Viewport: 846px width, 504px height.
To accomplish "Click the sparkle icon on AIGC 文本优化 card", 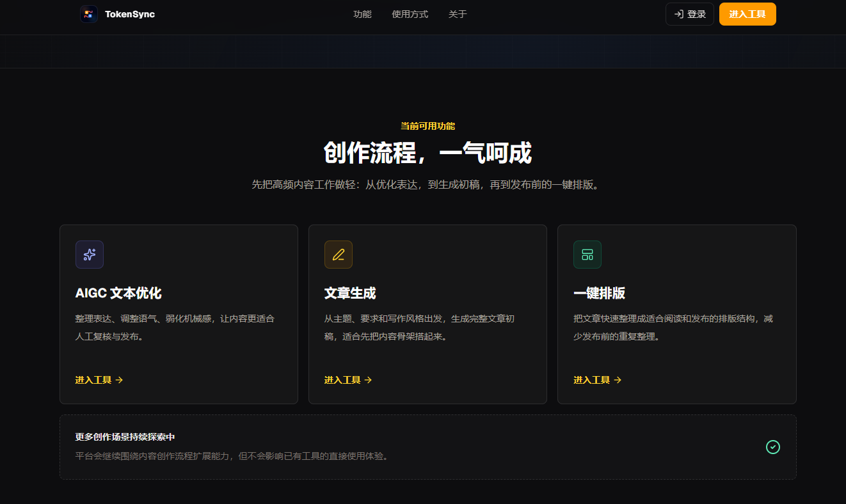I will pyautogui.click(x=90, y=255).
